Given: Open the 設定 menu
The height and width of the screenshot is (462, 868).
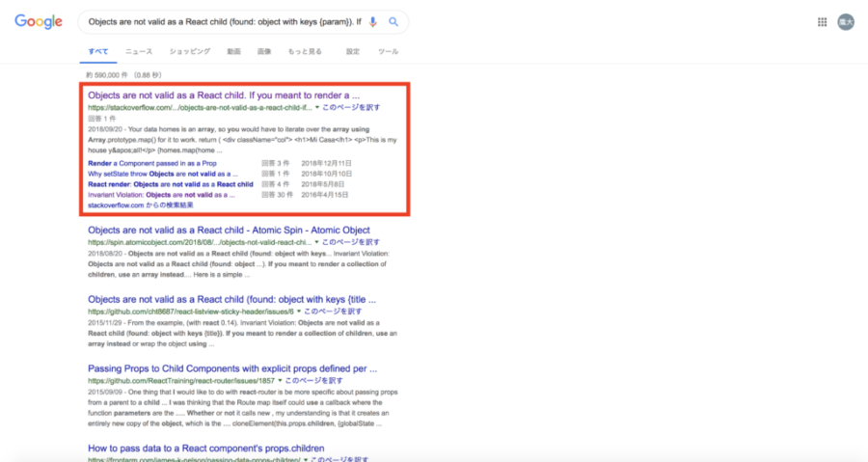Looking at the screenshot, I should pos(353,51).
